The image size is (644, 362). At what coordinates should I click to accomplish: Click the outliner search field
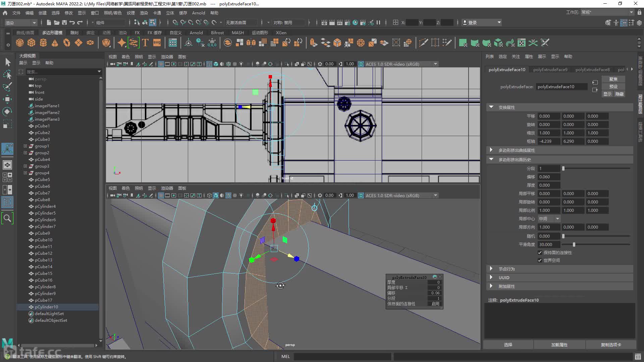pos(61,71)
